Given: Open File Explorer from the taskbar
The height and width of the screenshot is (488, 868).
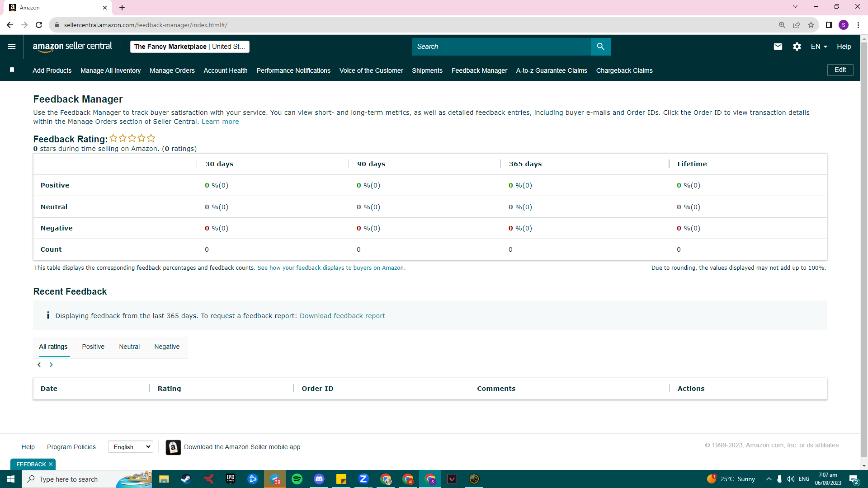Looking at the screenshot, I should click(x=164, y=479).
